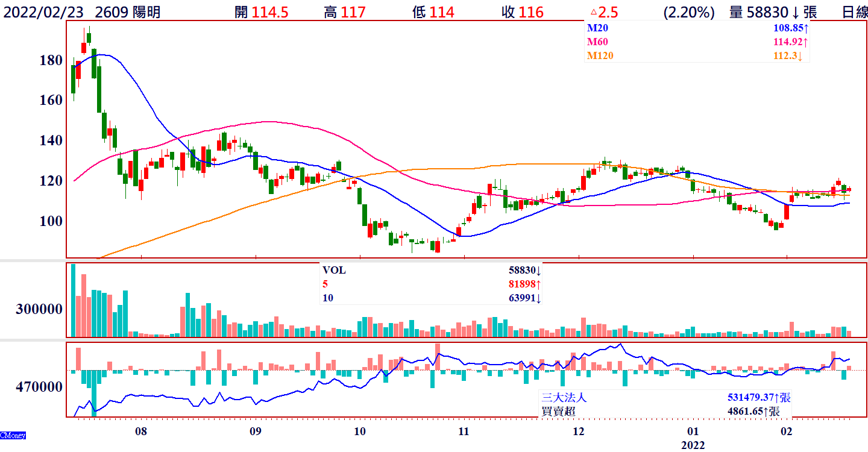Image resolution: width=868 pixels, height=452 pixels.
Task: Click the 08 month marker on the time axis
Action: [x=140, y=431]
